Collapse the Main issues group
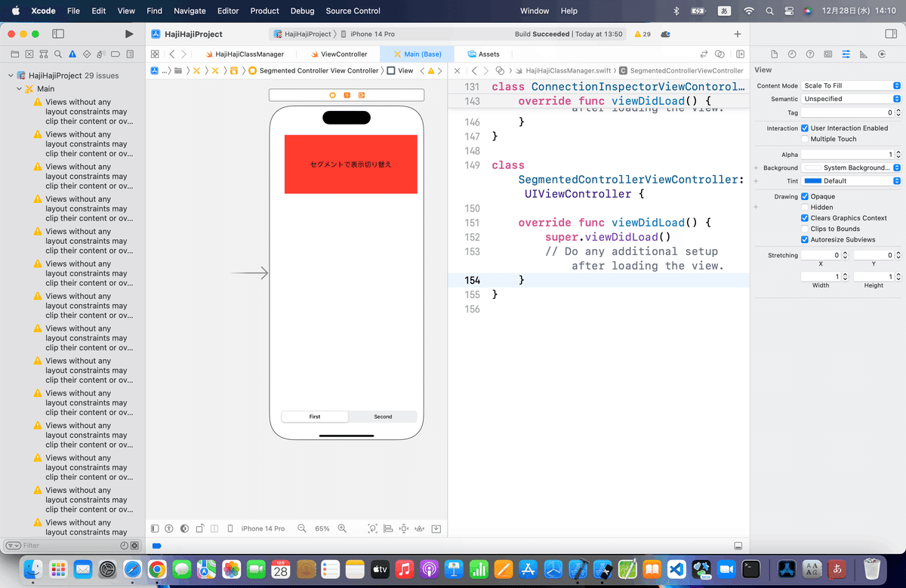Screen dimensions: 906x588 (x=19, y=89)
